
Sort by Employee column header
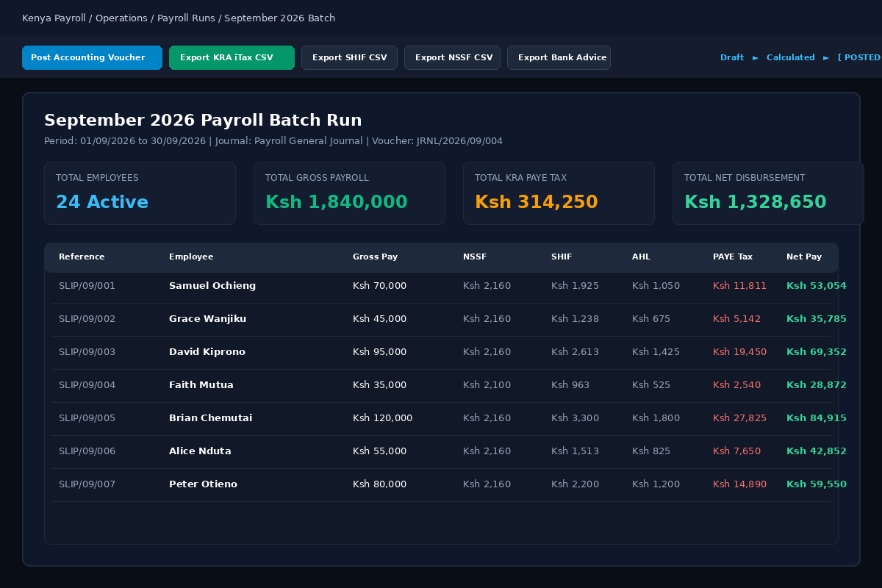point(191,257)
